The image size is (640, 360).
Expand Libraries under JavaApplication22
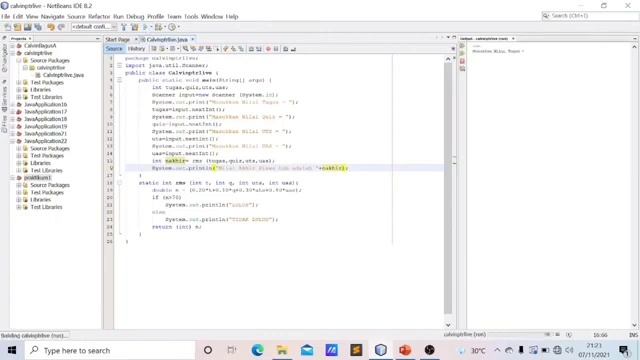point(18,163)
